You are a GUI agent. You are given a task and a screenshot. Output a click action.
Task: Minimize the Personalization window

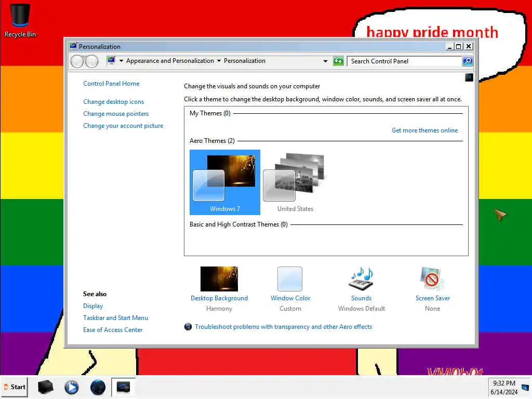449,46
